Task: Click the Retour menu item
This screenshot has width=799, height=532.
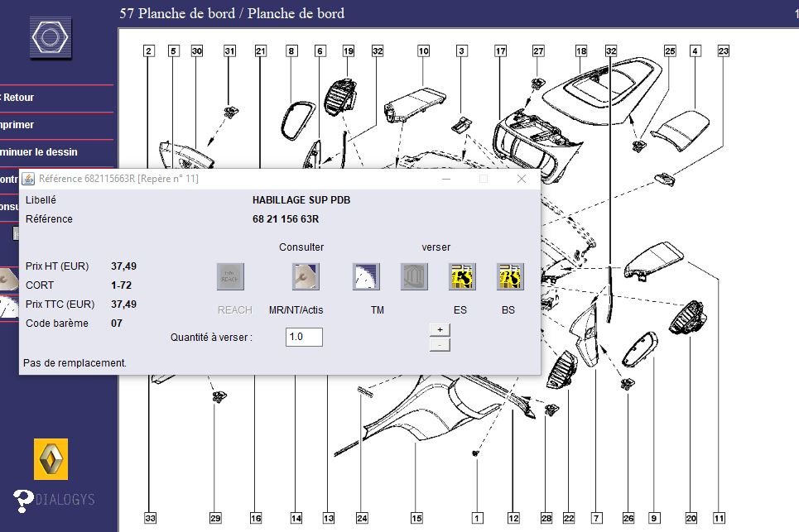Action: 18,98
